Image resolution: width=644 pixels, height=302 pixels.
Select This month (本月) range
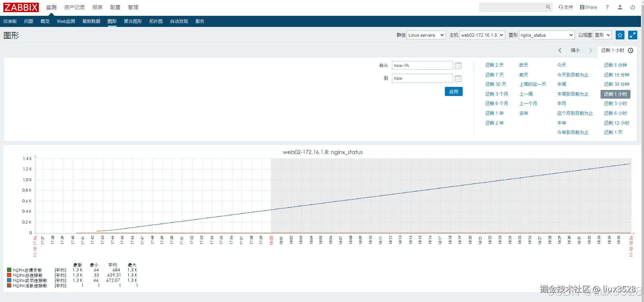point(562,103)
